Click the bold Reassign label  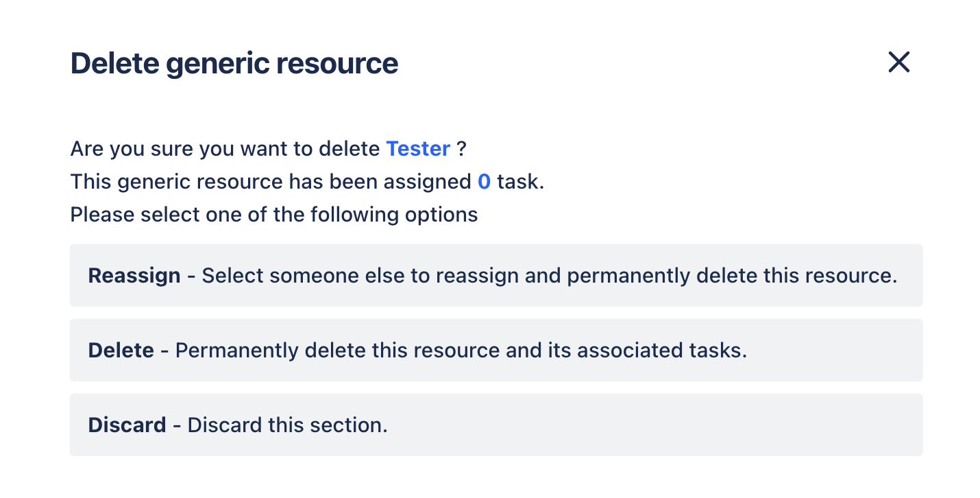click(134, 275)
